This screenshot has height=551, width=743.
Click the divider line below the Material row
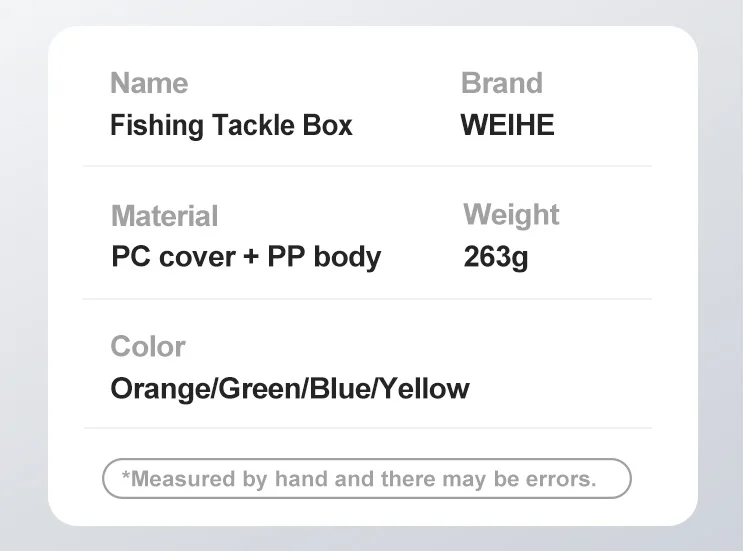tap(367, 299)
